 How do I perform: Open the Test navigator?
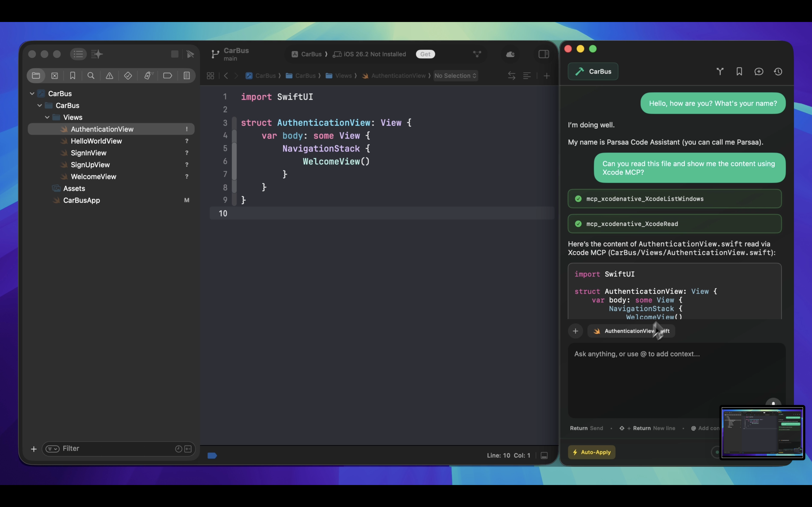(x=128, y=75)
